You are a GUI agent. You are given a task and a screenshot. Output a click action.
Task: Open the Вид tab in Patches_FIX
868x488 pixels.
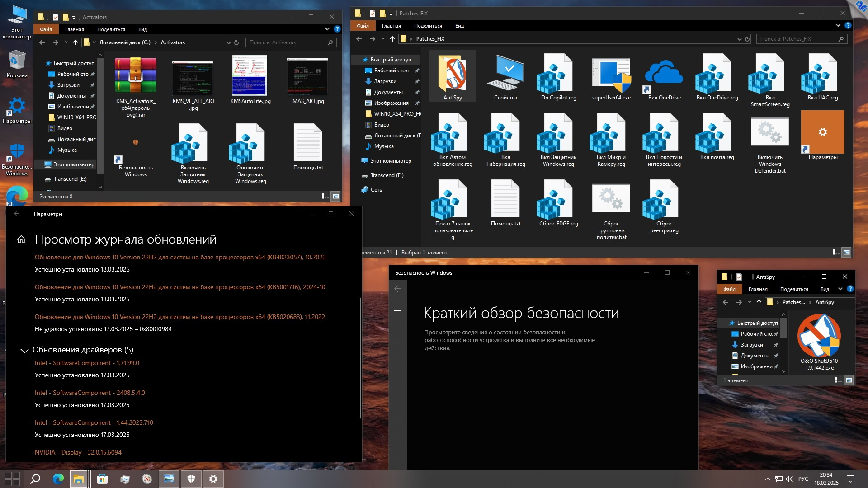[x=459, y=26]
